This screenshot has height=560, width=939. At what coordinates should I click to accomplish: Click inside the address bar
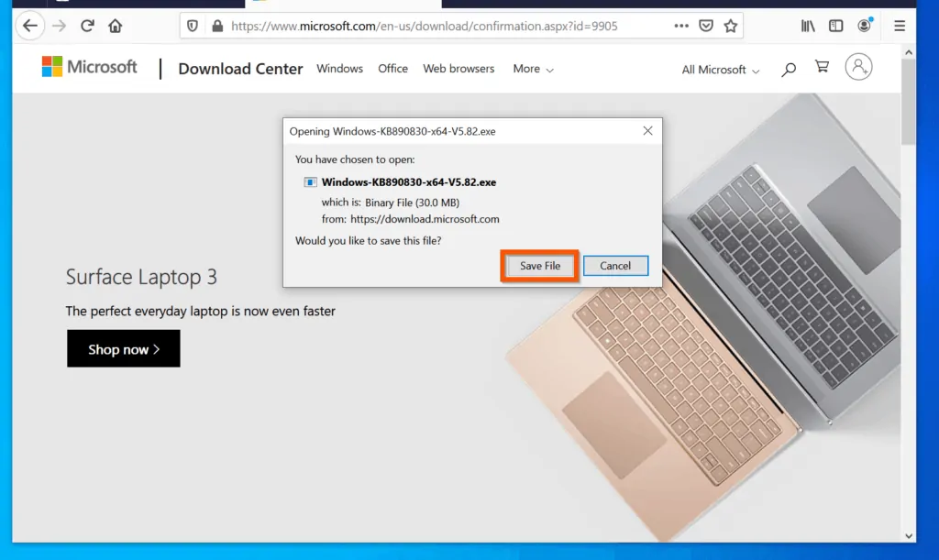point(413,27)
